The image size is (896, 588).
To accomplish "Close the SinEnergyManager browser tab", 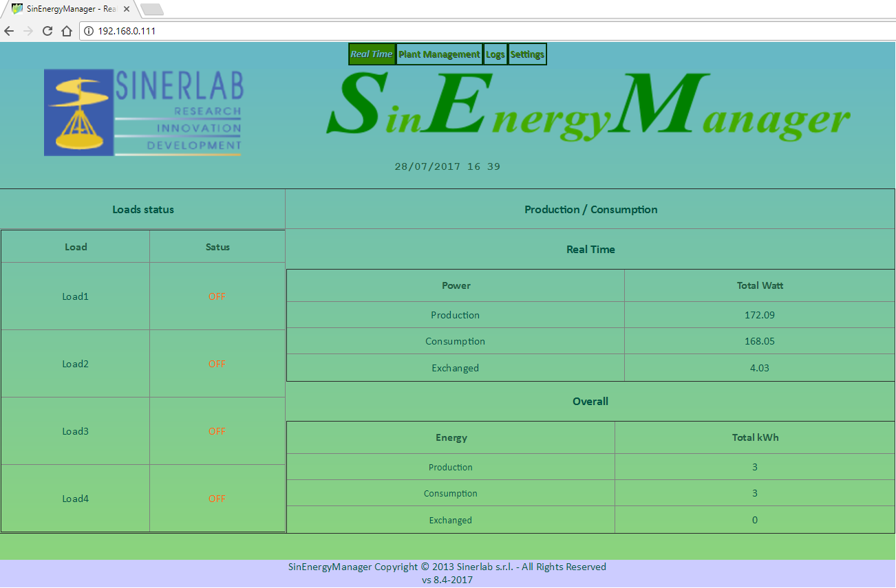I will pyautogui.click(x=127, y=9).
